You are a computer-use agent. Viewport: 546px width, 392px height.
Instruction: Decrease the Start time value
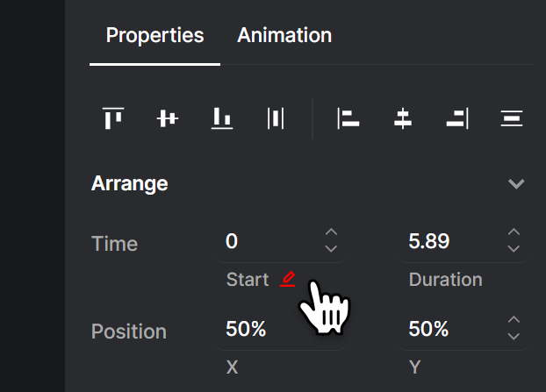(331, 248)
